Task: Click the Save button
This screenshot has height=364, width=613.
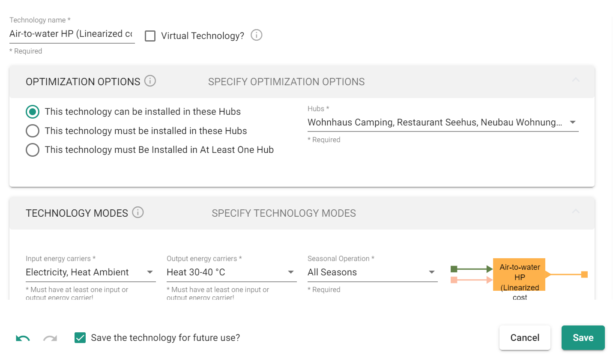Action: pyautogui.click(x=583, y=338)
